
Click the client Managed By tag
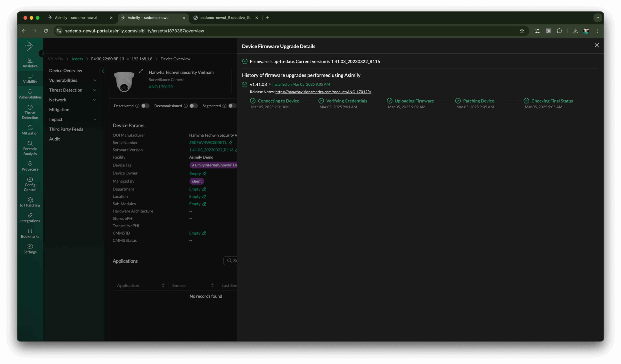coord(197,181)
